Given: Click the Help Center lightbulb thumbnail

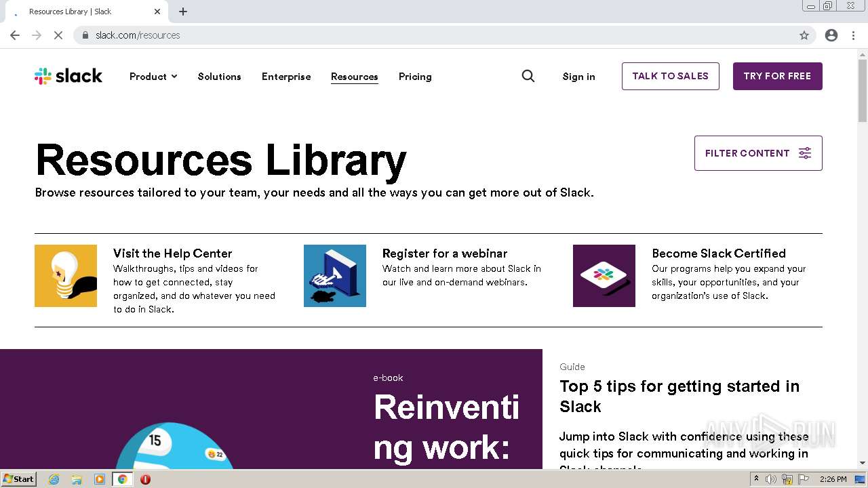Looking at the screenshot, I should [x=66, y=276].
